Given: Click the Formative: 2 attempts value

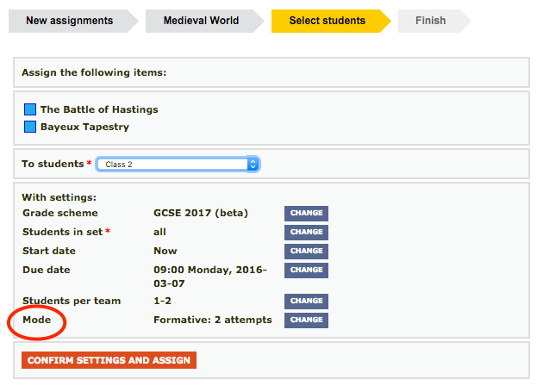Looking at the screenshot, I should pos(212,320).
